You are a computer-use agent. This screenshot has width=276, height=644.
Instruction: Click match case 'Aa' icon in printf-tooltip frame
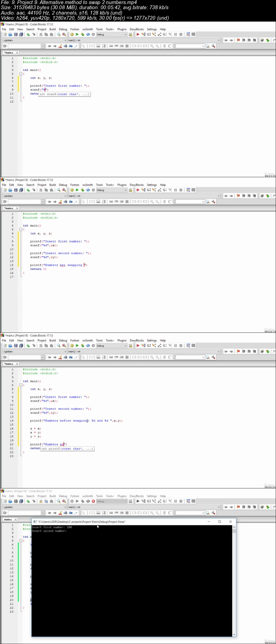[71, 357]
